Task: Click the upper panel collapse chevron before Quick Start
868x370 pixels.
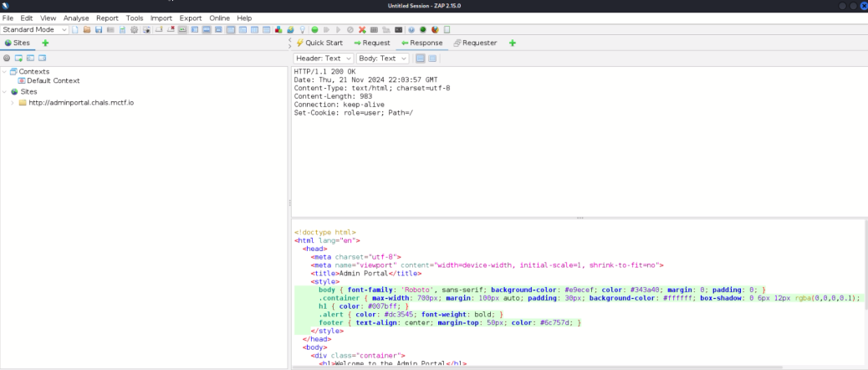Action: click(x=289, y=40)
